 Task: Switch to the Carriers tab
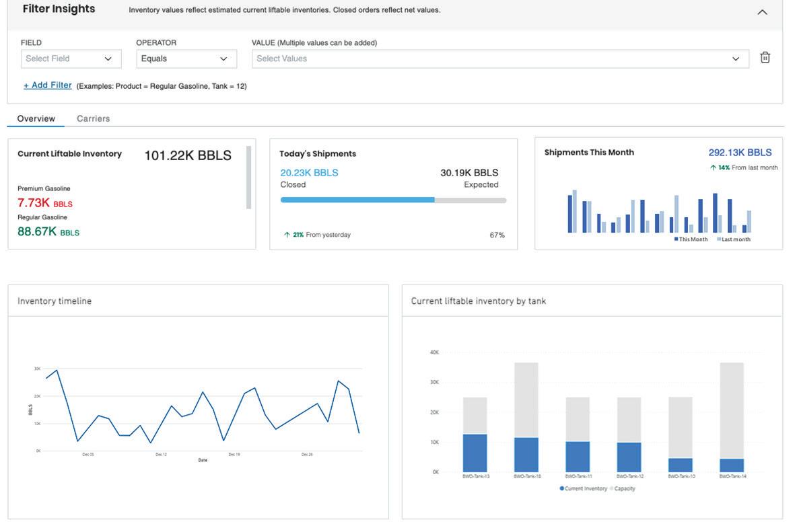click(x=94, y=118)
